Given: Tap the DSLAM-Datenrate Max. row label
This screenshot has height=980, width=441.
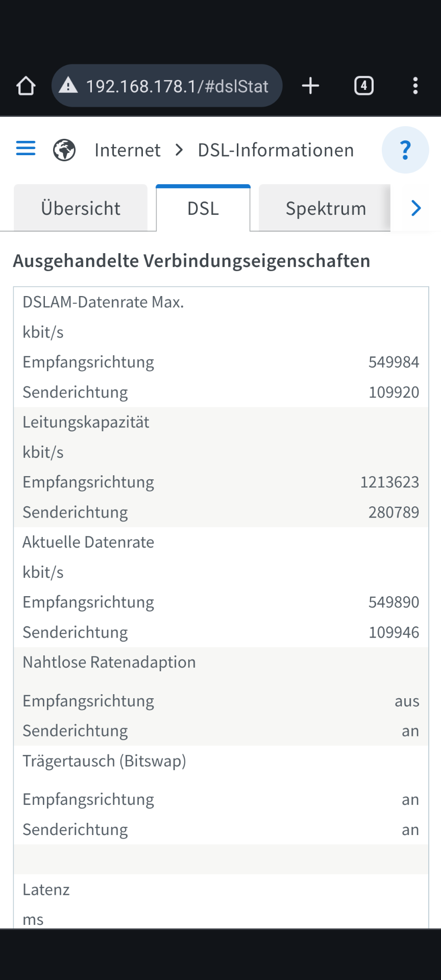Looking at the screenshot, I should tap(103, 302).
